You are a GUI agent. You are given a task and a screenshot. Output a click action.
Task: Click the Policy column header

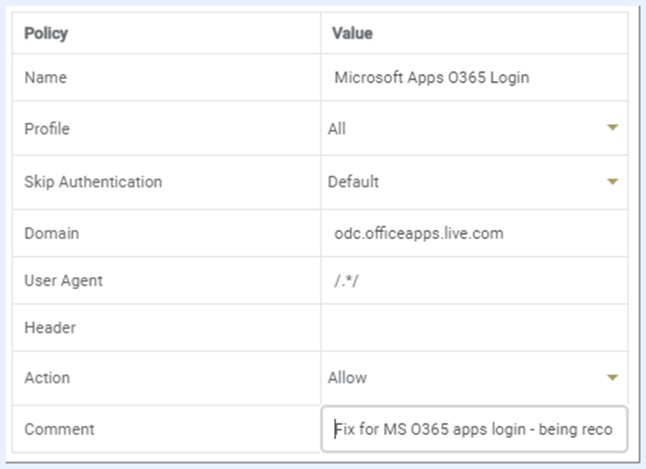(45, 33)
